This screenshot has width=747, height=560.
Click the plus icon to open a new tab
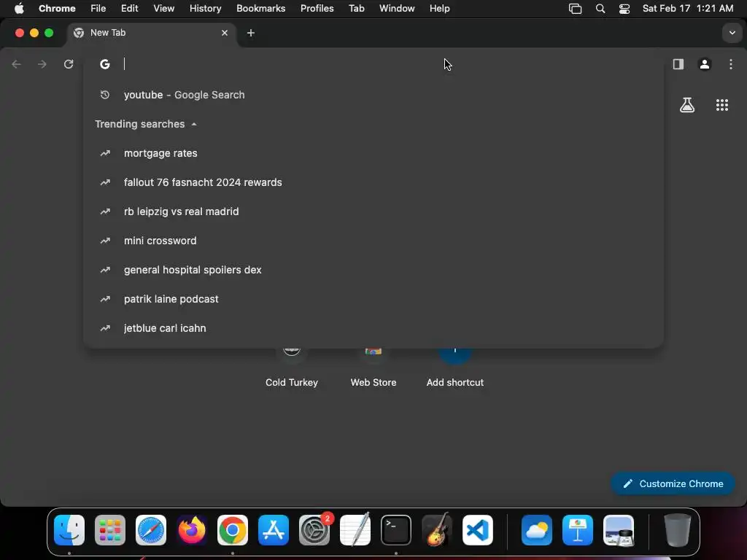coord(251,33)
